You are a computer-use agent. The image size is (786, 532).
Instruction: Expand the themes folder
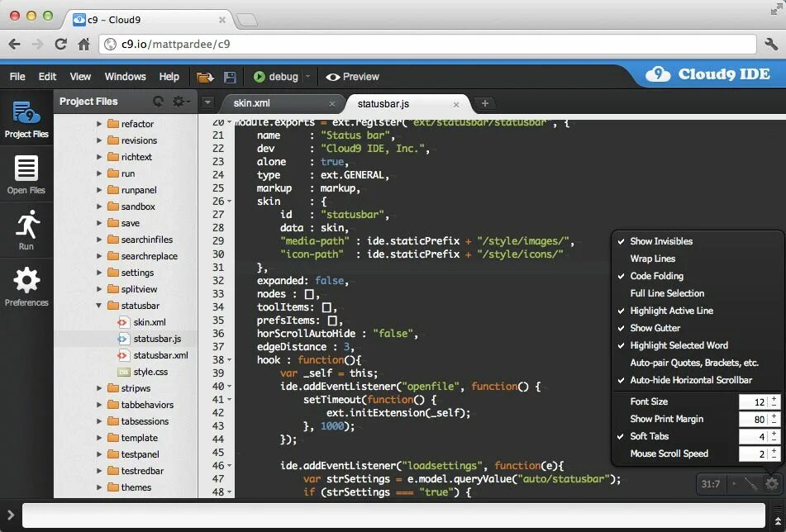99,487
